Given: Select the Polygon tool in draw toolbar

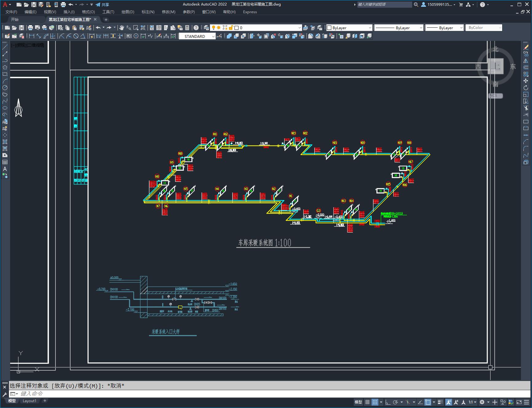Looking at the screenshot, I should click(5, 67).
